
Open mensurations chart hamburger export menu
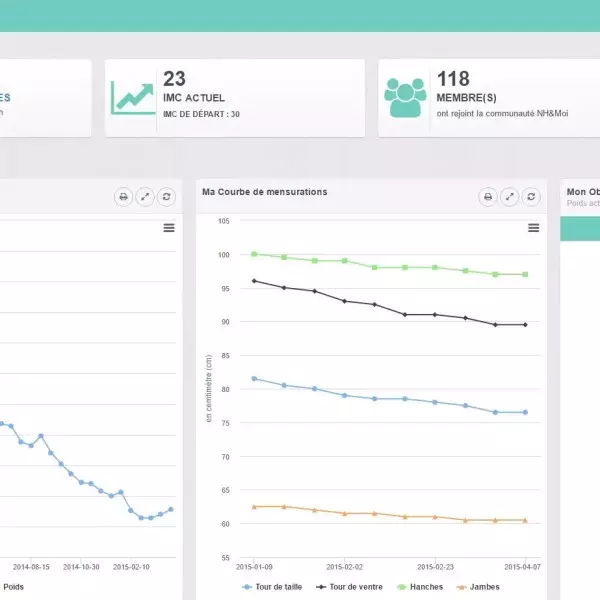pyautogui.click(x=534, y=228)
